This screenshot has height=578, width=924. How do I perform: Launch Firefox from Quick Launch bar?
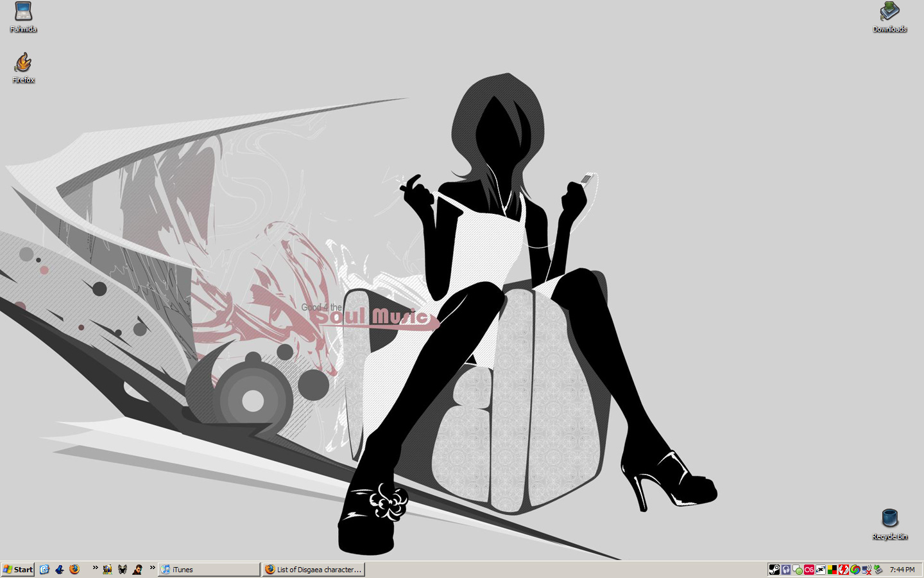(x=74, y=569)
